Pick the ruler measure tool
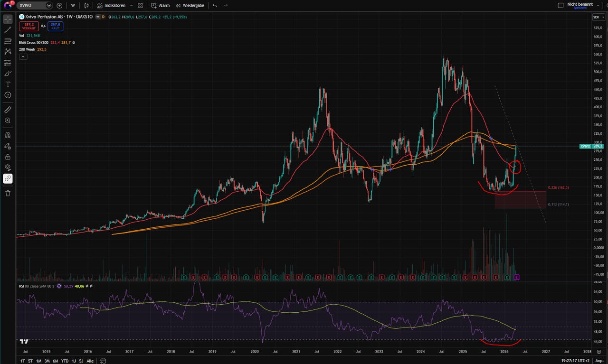The image size is (608, 364). click(8, 110)
